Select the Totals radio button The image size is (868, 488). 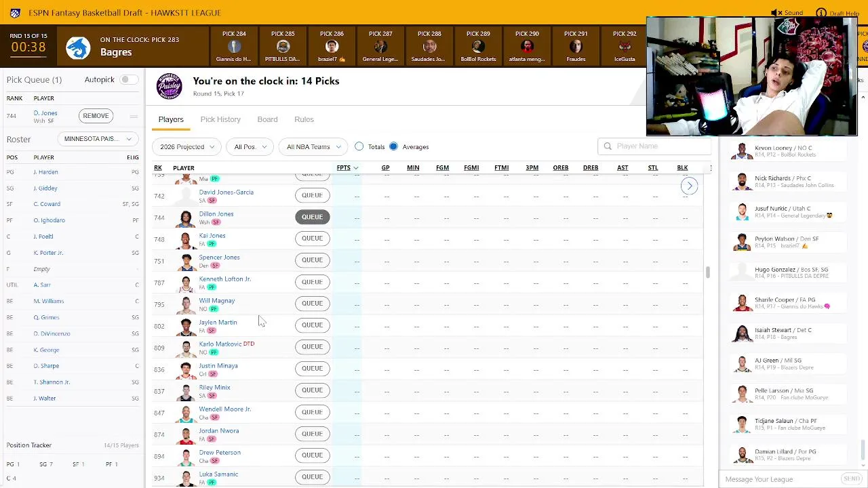[359, 146]
